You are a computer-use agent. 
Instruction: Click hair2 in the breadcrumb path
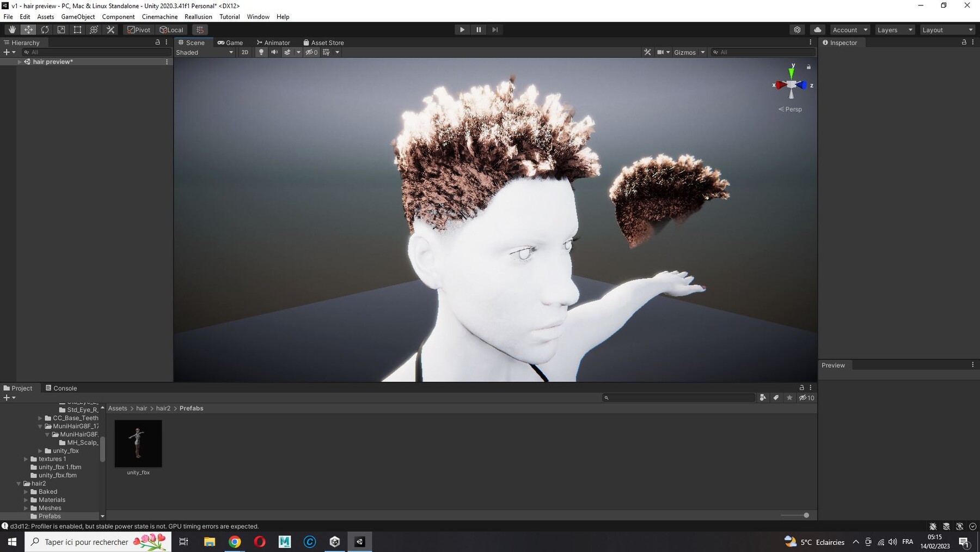coord(163,408)
